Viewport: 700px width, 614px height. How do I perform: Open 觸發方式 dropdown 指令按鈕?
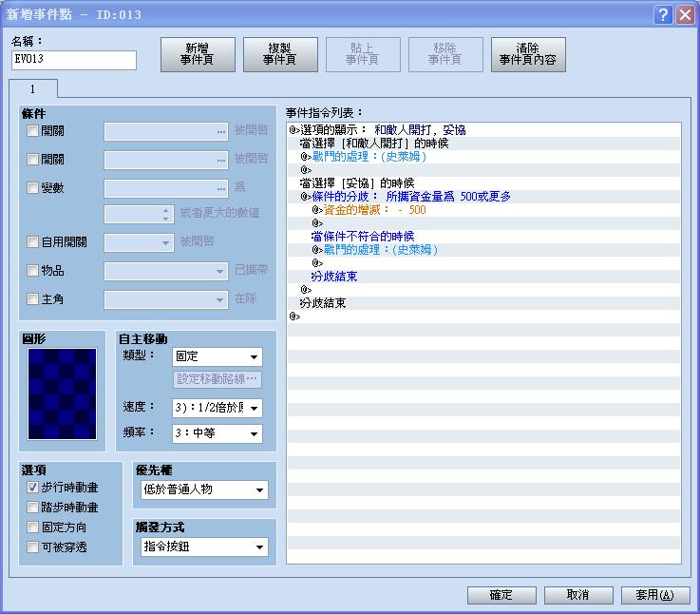(204, 547)
